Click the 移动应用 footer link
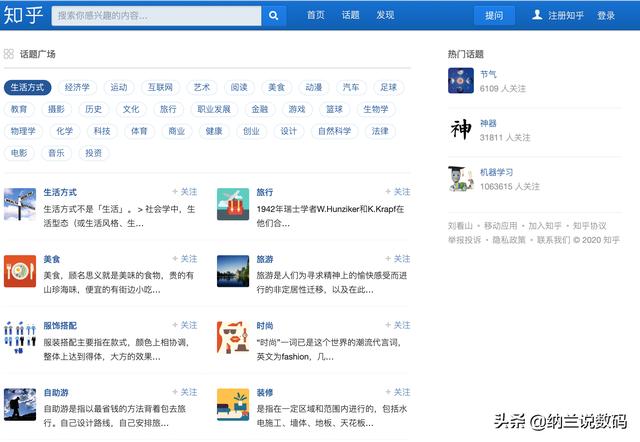This screenshot has height=442, width=640. 500,226
